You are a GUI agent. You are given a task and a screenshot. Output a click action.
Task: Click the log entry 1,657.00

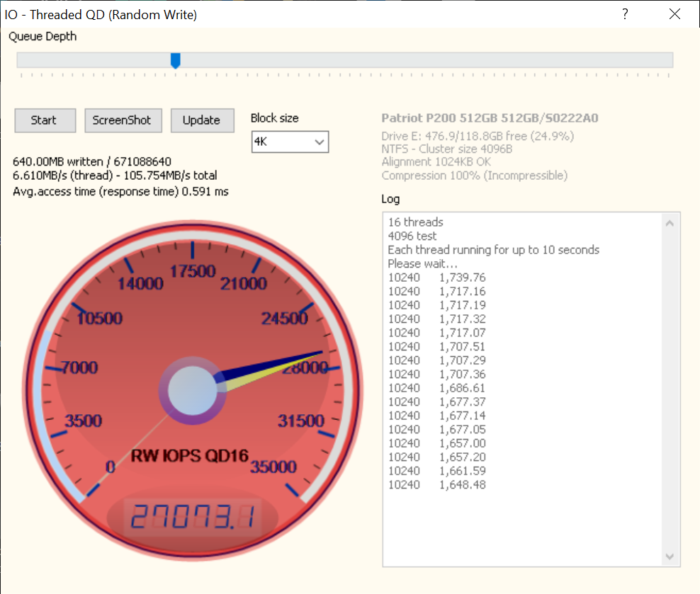(436, 443)
